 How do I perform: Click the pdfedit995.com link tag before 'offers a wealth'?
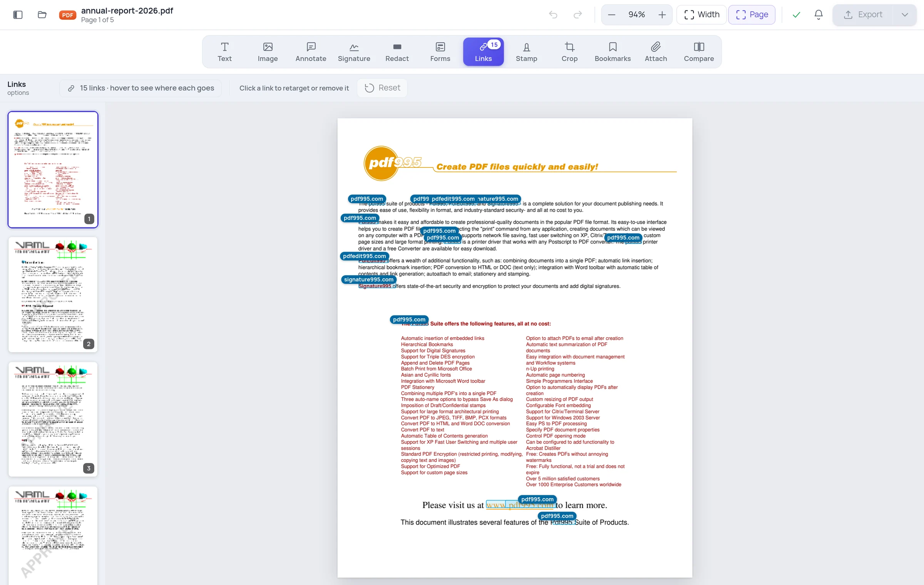point(364,256)
